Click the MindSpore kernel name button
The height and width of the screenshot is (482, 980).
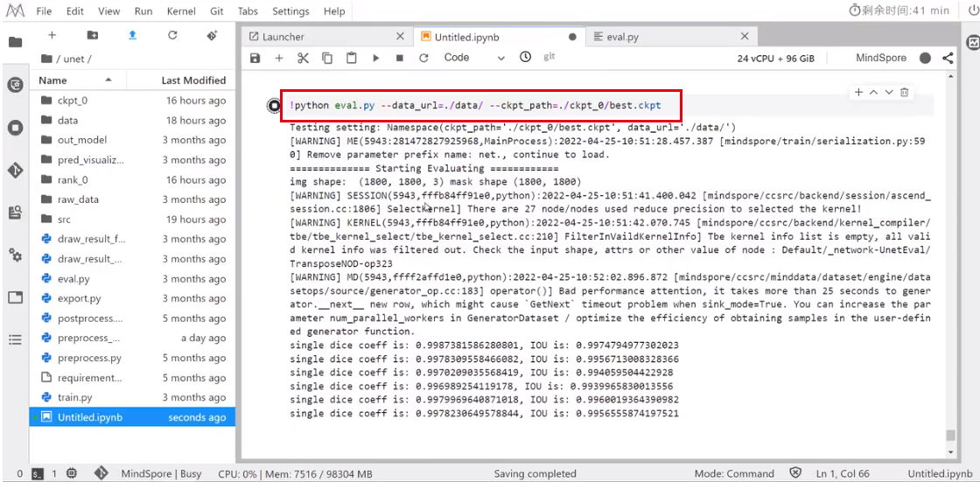pos(880,58)
